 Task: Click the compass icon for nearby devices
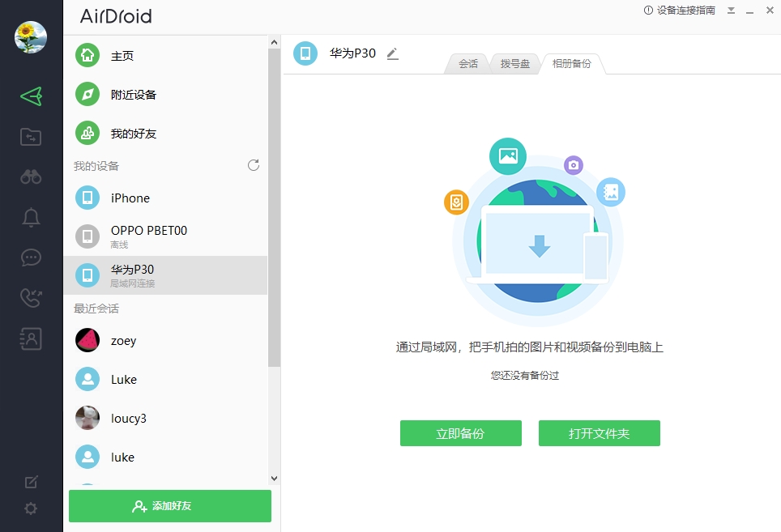87,94
